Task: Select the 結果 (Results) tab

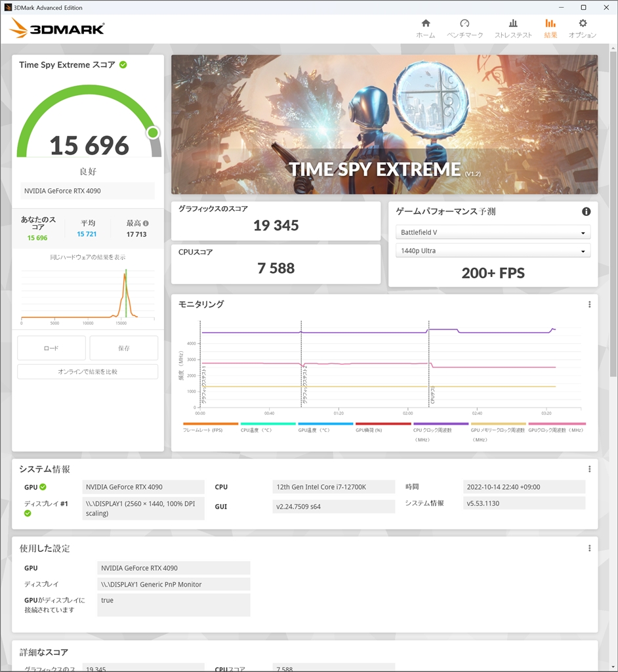Action: click(550, 29)
